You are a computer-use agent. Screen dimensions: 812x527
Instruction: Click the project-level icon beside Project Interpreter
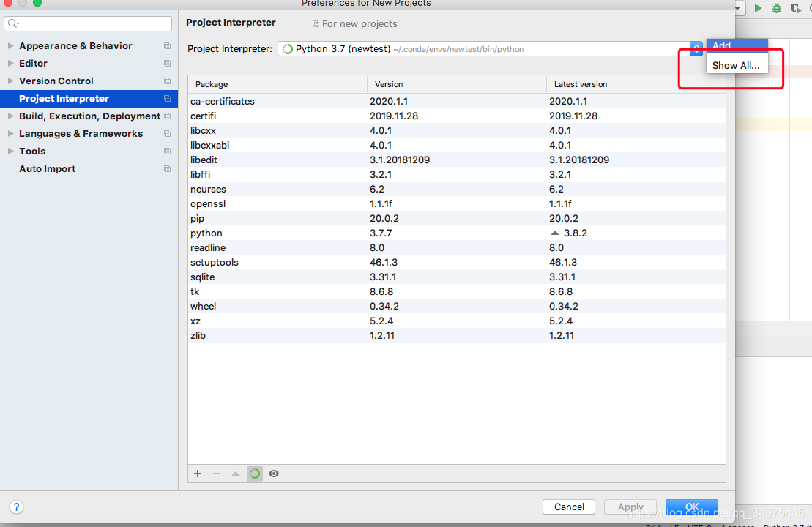pyautogui.click(x=167, y=98)
